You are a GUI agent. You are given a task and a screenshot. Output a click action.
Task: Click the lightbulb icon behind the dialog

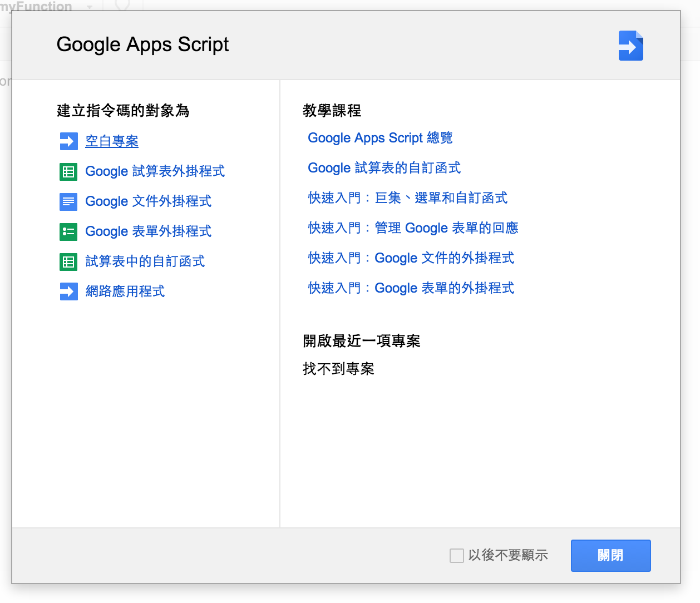click(122, 6)
